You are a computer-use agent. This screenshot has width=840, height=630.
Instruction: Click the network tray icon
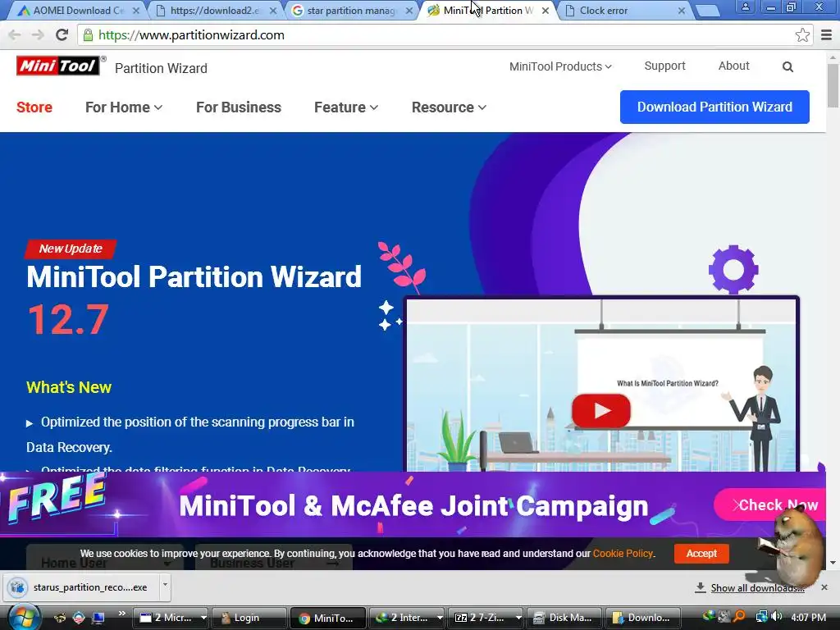(x=760, y=617)
